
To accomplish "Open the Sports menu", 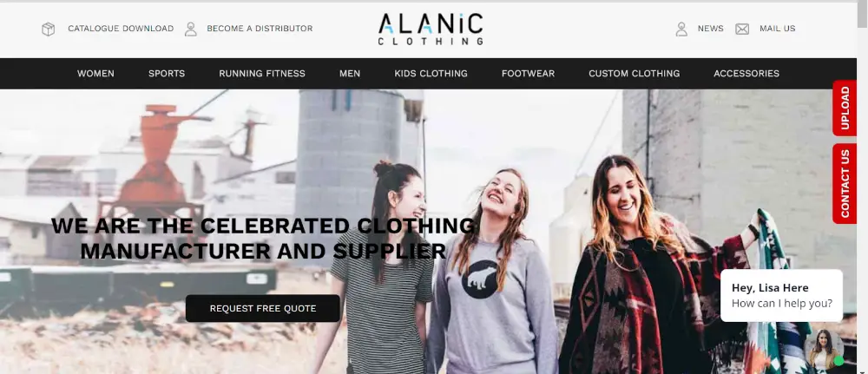I will pyautogui.click(x=167, y=74).
